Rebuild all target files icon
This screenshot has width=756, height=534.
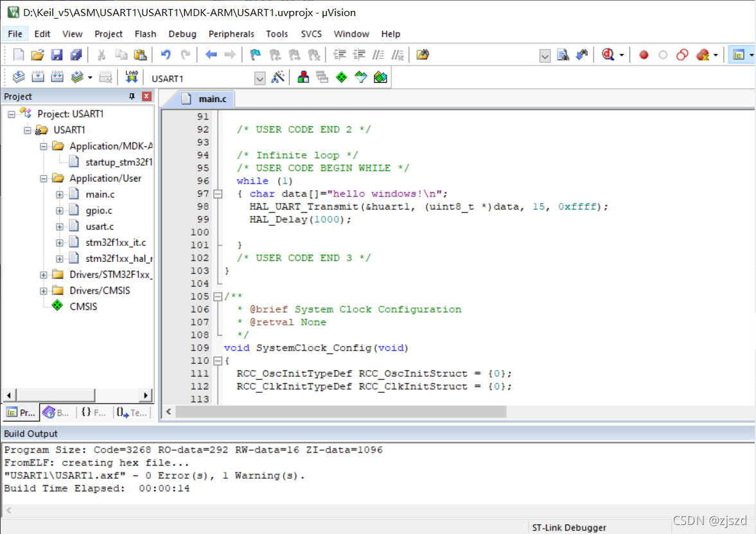tap(57, 77)
